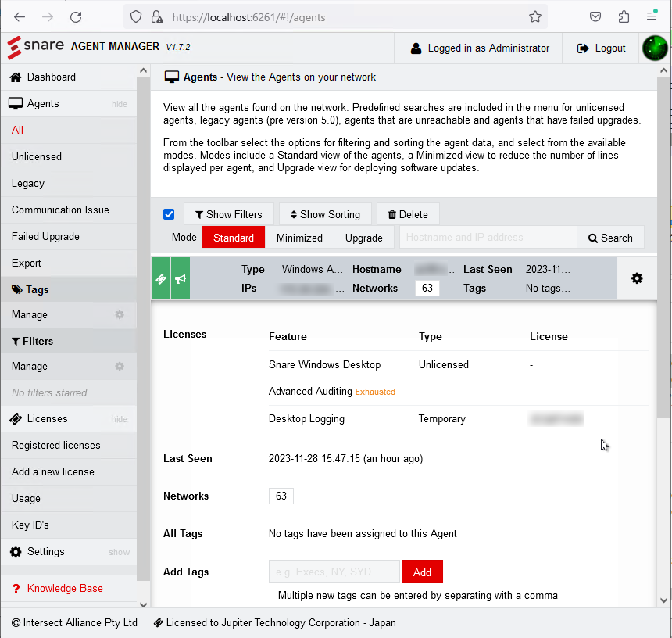
Task: Click the browser address bar
Action: pyautogui.click(x=334, y=17)
